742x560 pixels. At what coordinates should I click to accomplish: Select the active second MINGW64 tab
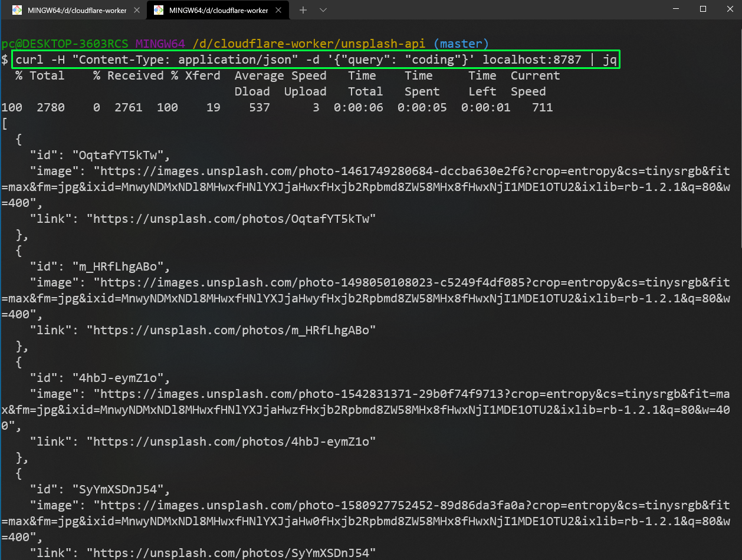(217, 10)
